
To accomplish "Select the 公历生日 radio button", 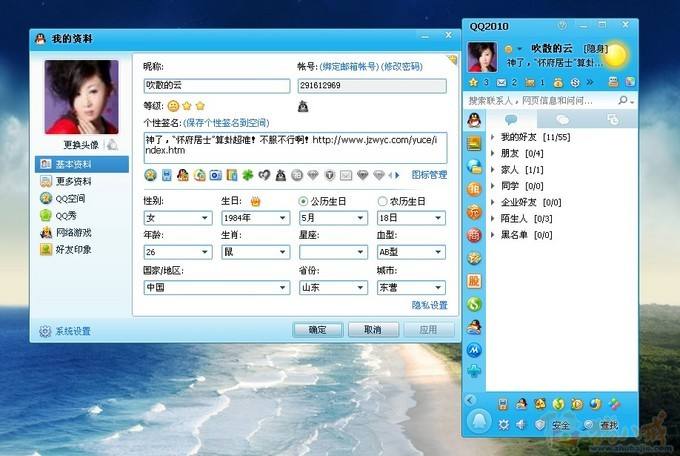I will (x=303, y=201).
